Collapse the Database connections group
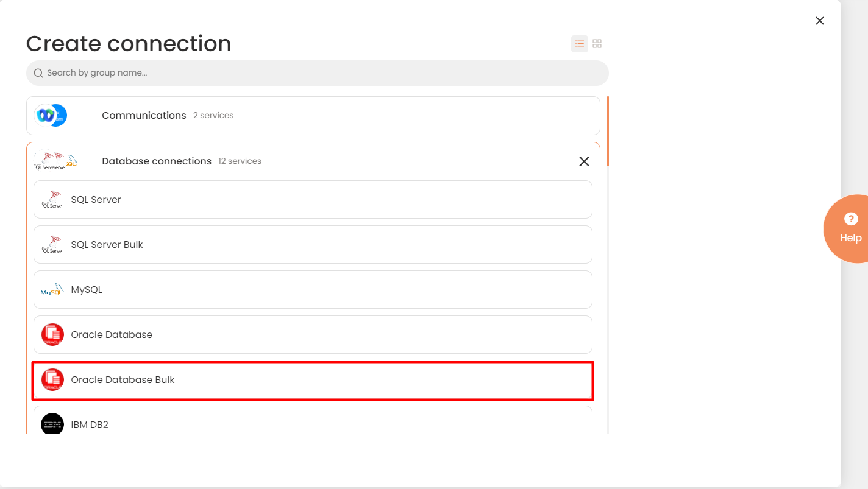 coord(584,161)
